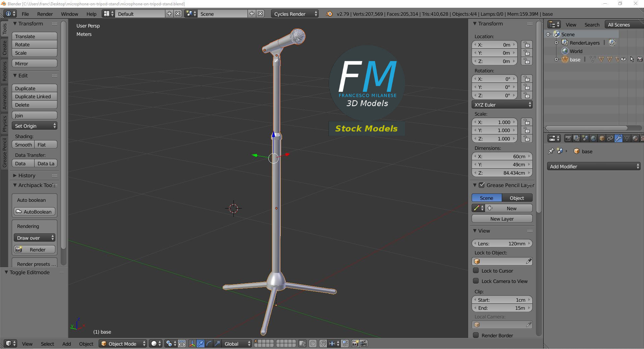Viewport: 644px width, 349px height.
Task: Click the New Layer button
Action: click(502, 219)
